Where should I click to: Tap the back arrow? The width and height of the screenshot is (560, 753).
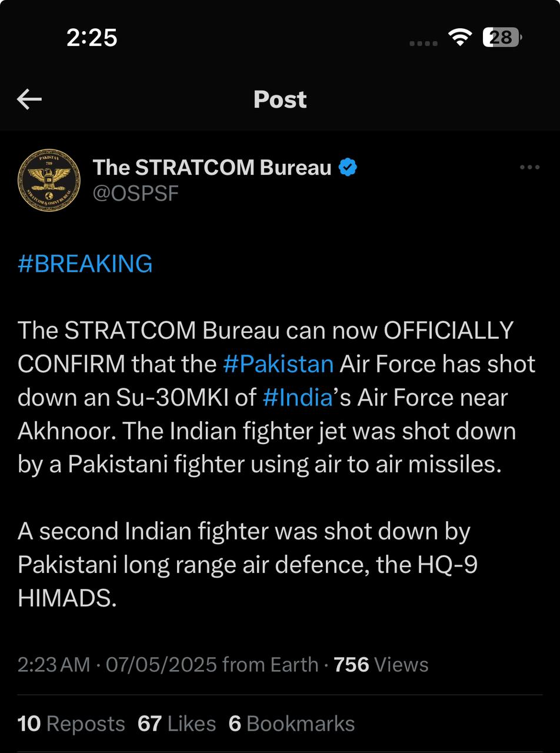29,99
